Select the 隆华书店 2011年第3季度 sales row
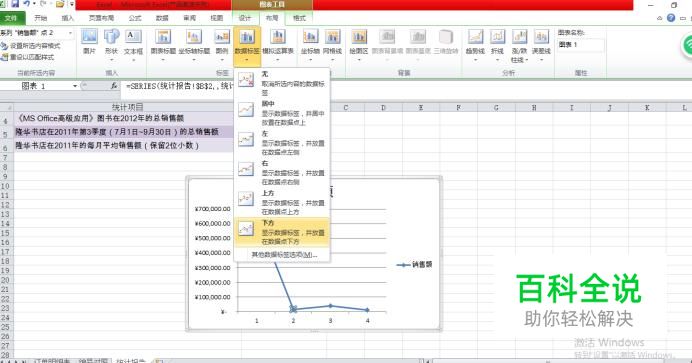 coord(124,132)
